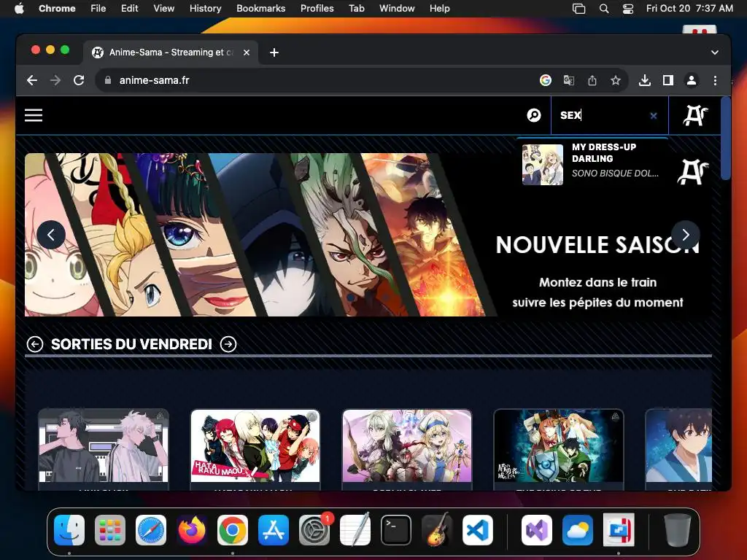Open the Help menu

point(439,8)
